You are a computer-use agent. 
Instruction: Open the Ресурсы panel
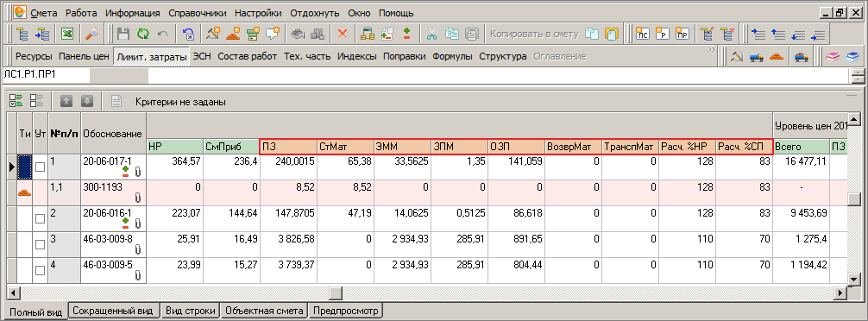point(34,56)
